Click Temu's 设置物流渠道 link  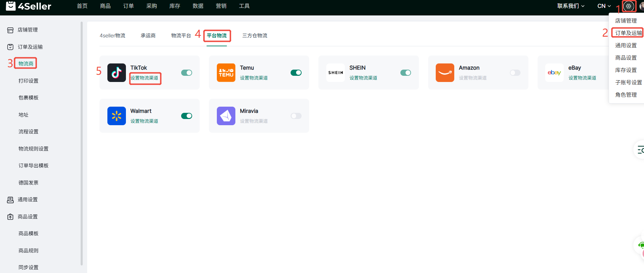[254, 78]
